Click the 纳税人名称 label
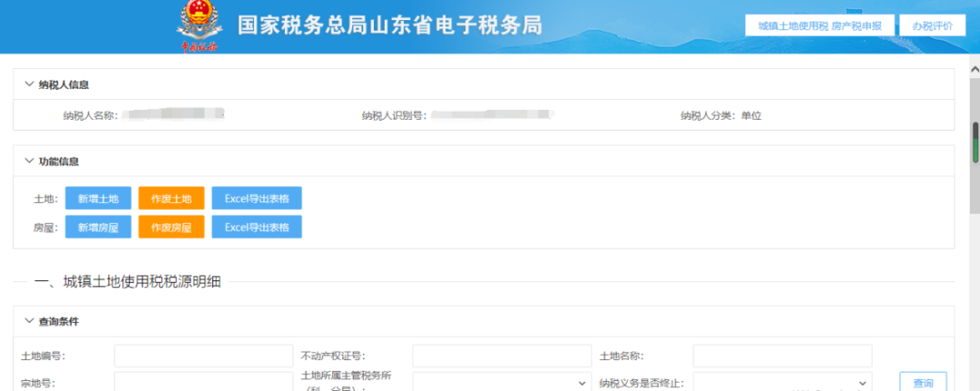The width and height of the screenshot is (980, 391). (x=91, y=115)
